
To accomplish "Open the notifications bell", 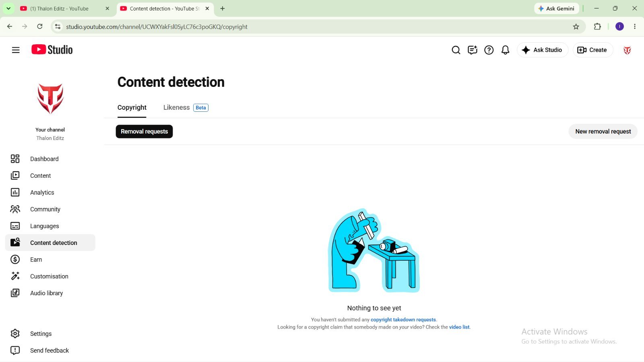I will point(505,50).
